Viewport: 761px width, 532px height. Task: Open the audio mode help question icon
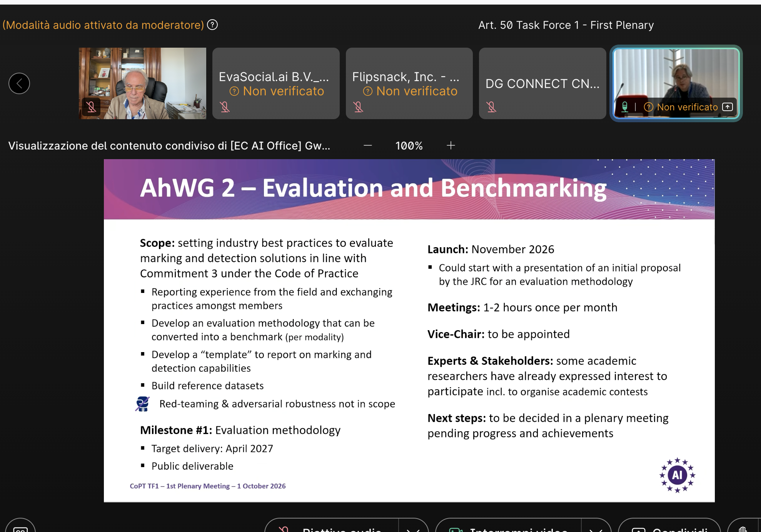pos(212,25)
